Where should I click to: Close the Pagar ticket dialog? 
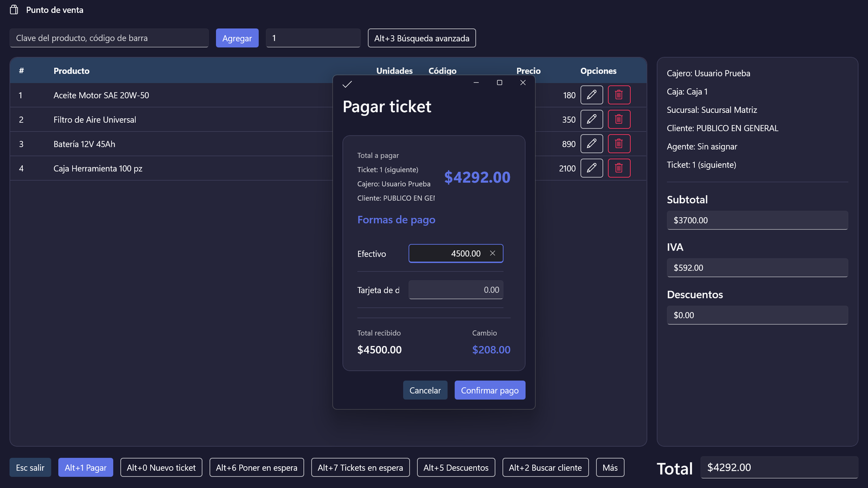pyautogui.click(x=523, y=82)
